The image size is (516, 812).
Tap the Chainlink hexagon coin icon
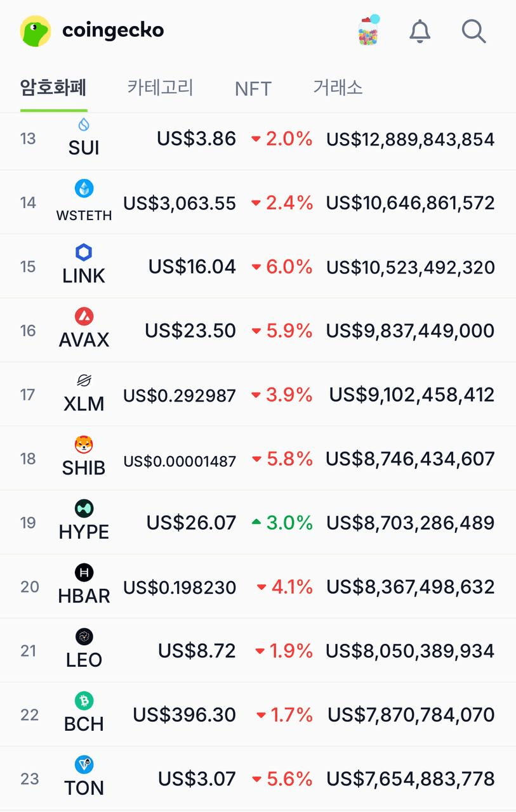(x=84, y=252)
